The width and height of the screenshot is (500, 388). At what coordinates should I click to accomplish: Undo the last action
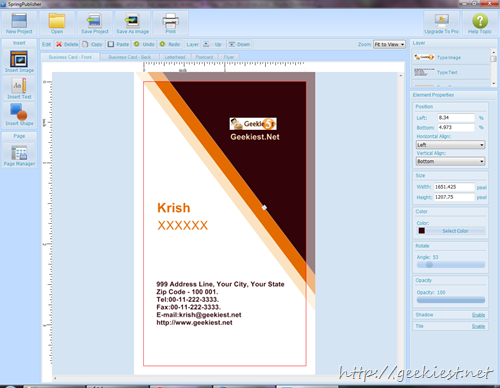144,44
